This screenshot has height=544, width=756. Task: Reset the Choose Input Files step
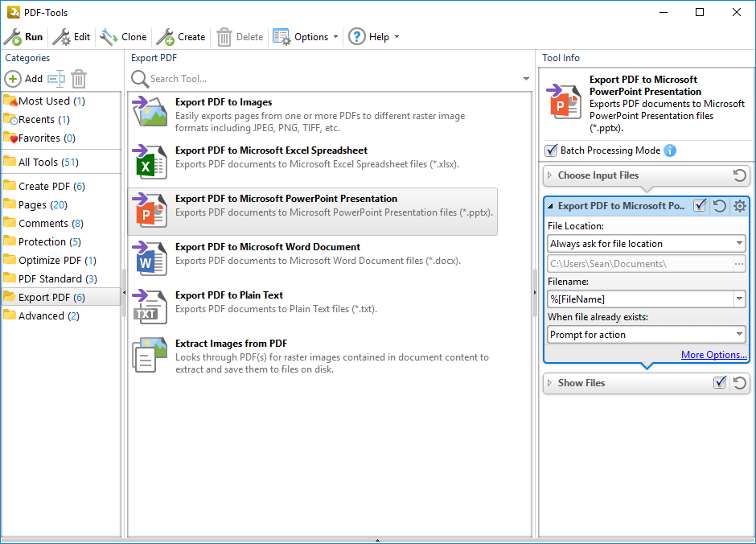(740, 175)
